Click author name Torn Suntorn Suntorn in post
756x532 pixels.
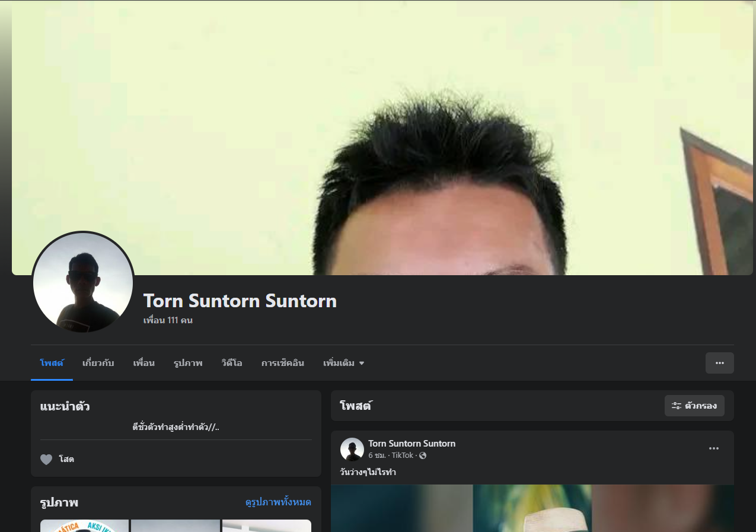pos(412,444)
